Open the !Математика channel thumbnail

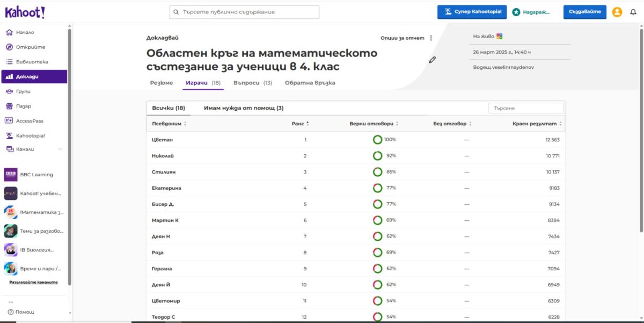pyautogui.click(x=11, y=212)
